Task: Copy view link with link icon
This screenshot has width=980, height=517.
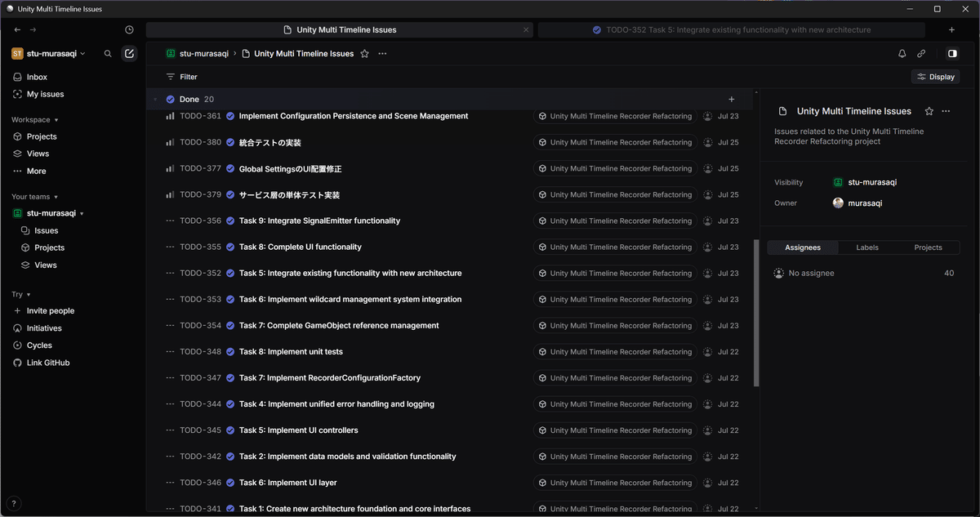Action: (921, 54)
